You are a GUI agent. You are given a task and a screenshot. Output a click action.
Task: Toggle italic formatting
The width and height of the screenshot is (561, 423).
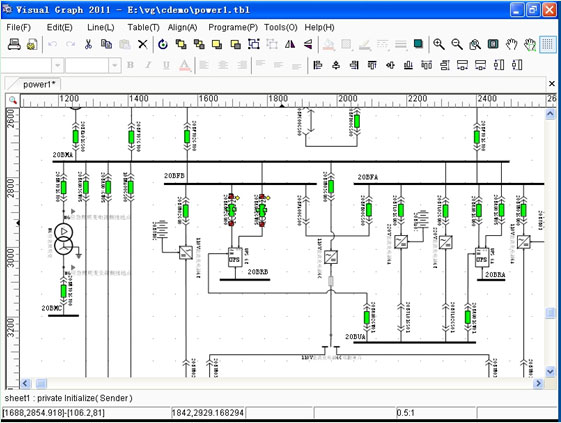tap(148, 65)
